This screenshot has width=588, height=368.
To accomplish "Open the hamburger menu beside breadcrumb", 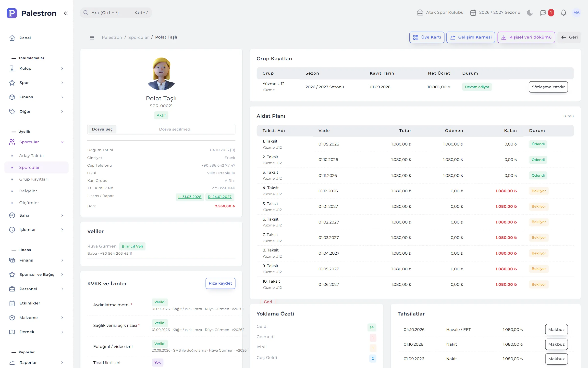I will coord(92,38).
